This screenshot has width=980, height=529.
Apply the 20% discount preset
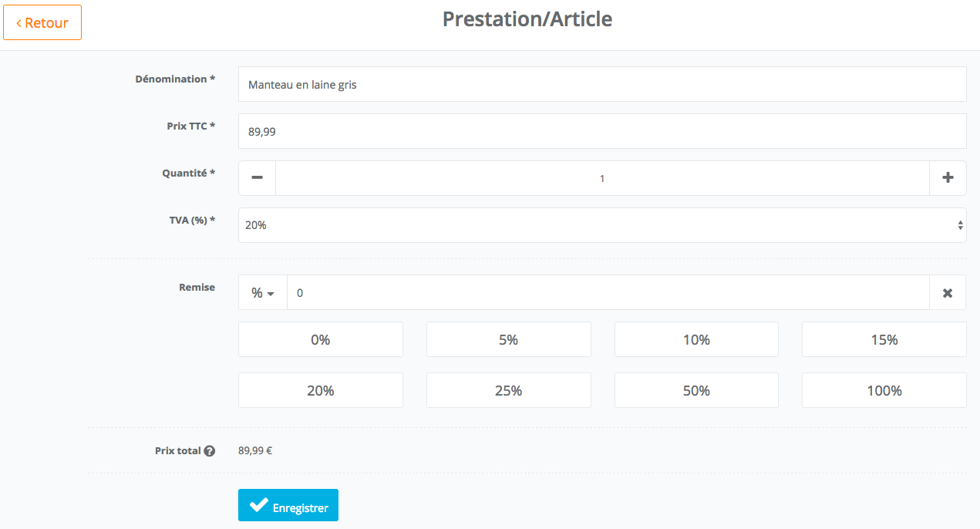320,390
